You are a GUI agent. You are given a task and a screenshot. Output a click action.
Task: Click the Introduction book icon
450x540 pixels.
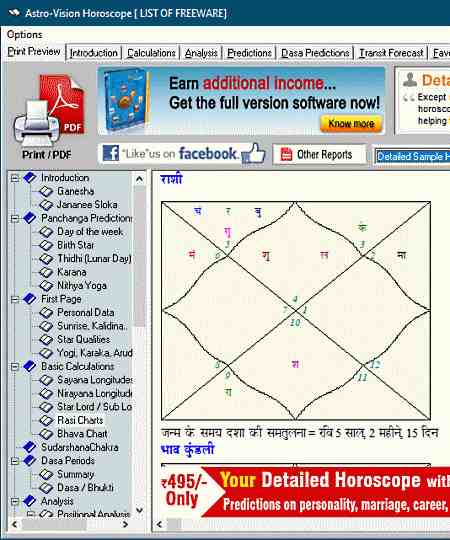coord(30,177)
